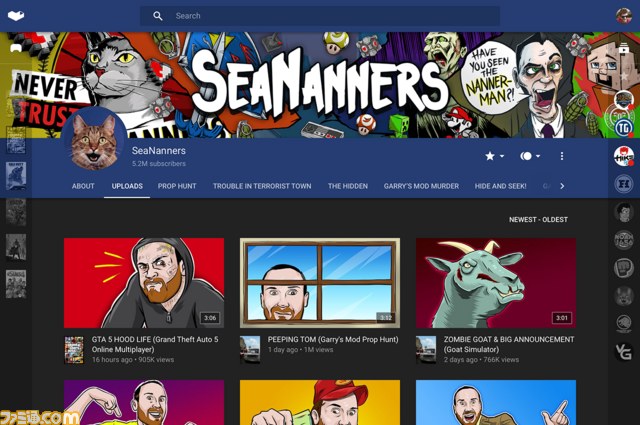This screenshot has height=425, width=640.
Task: Play the GTA 5 HOOD LIFE thumbnail
Action: click(x=144, y=283)
